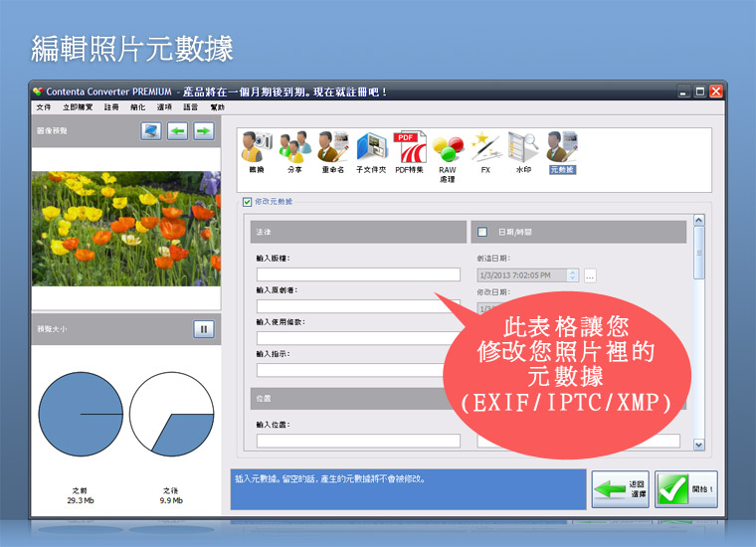Screen dimensions: 756x547
Task: Click the metadata panel scrollbar thumb
Action: 699,253
